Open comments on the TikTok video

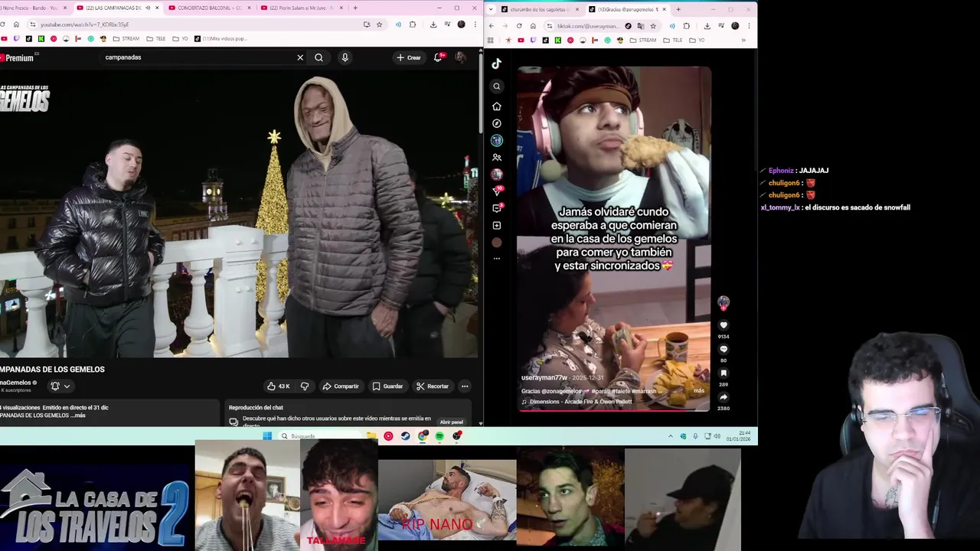724,350
